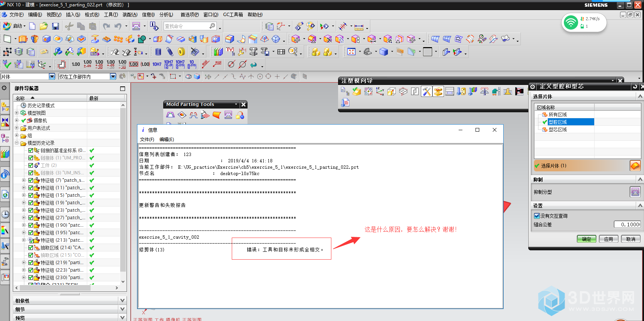Screen dimensions: 644x321
Task: Toggle checkbox for 特征组 (190) row
Action: coord(31,225)
